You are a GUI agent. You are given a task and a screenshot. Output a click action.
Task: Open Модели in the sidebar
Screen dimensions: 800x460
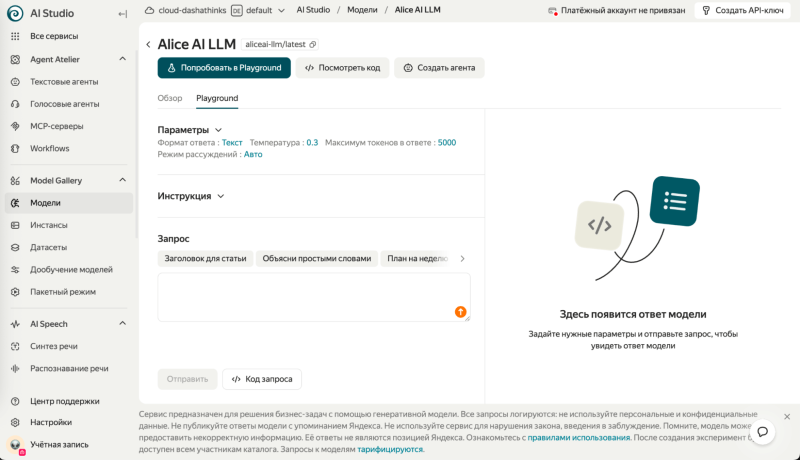point(69,203)
